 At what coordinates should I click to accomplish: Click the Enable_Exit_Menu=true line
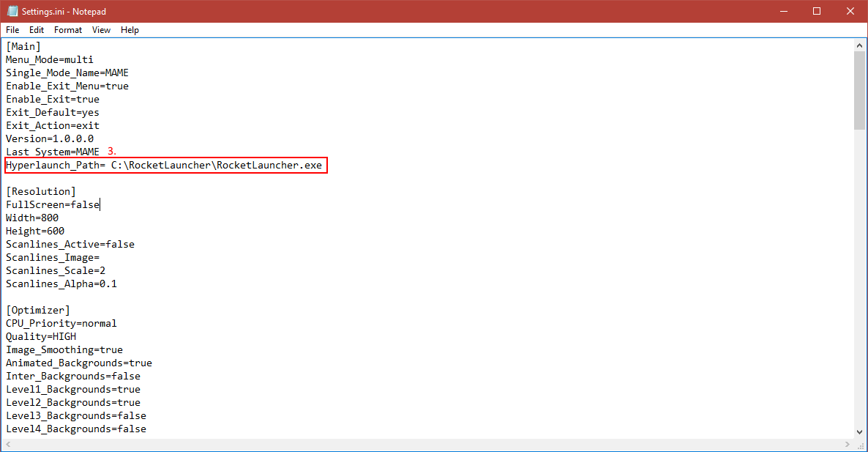point(67,86)
